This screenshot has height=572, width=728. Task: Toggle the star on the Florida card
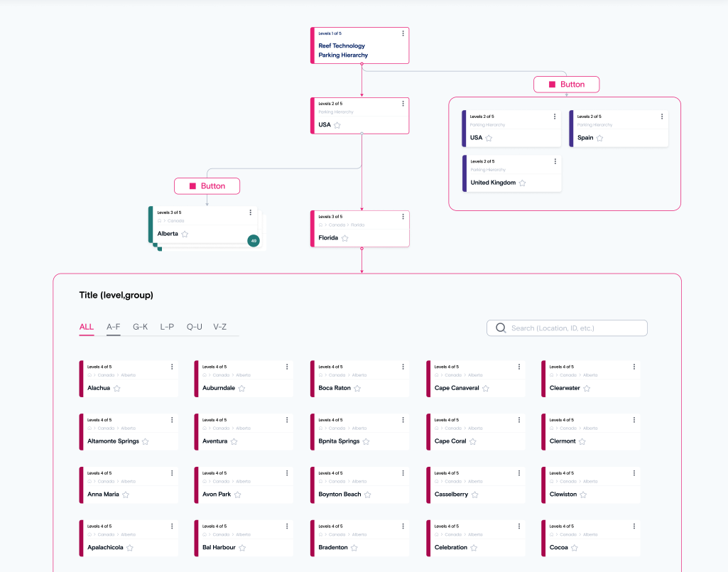[x=345, y=238]
